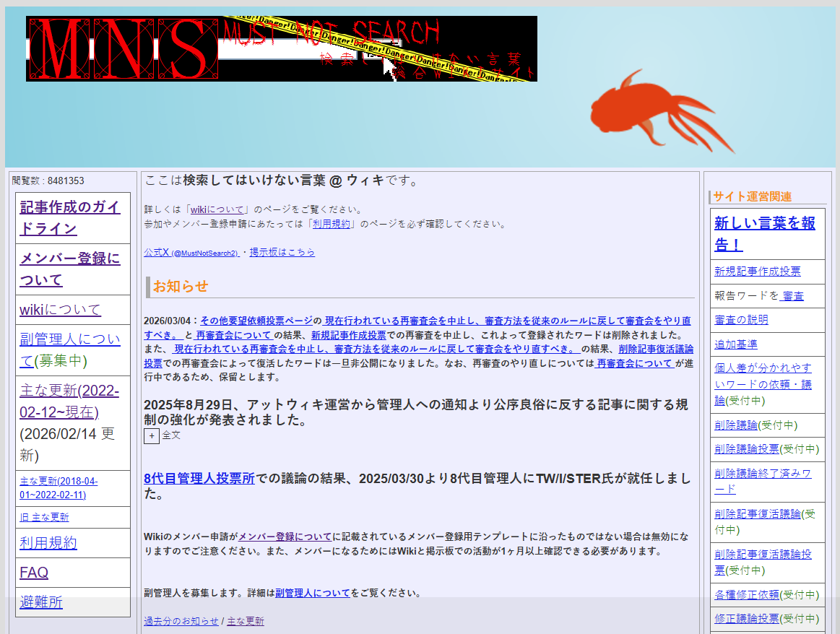Viewport: 840px width, 634px height.
Task: Open 削除議論終了済みワード in right sidebar
Action: 763,481
